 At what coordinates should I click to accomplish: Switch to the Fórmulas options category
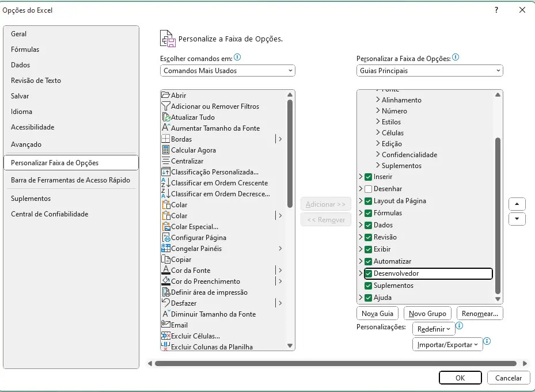[x=71, y=50]
